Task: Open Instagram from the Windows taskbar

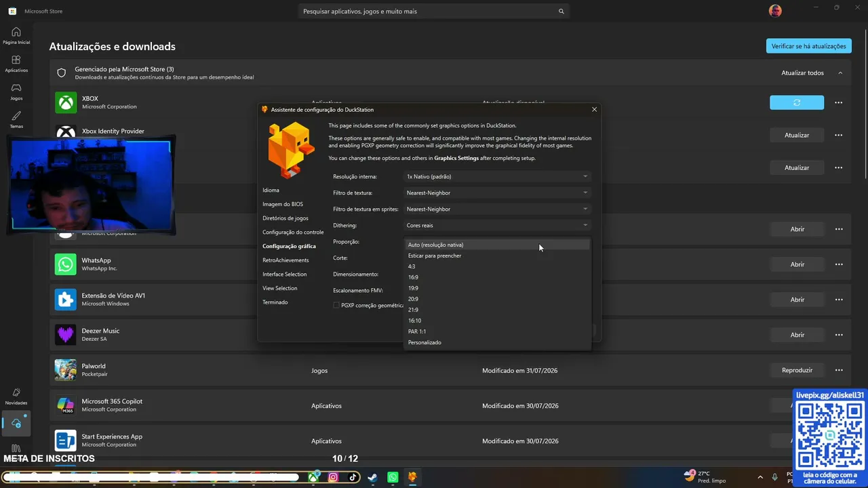Action: point(333,477)
